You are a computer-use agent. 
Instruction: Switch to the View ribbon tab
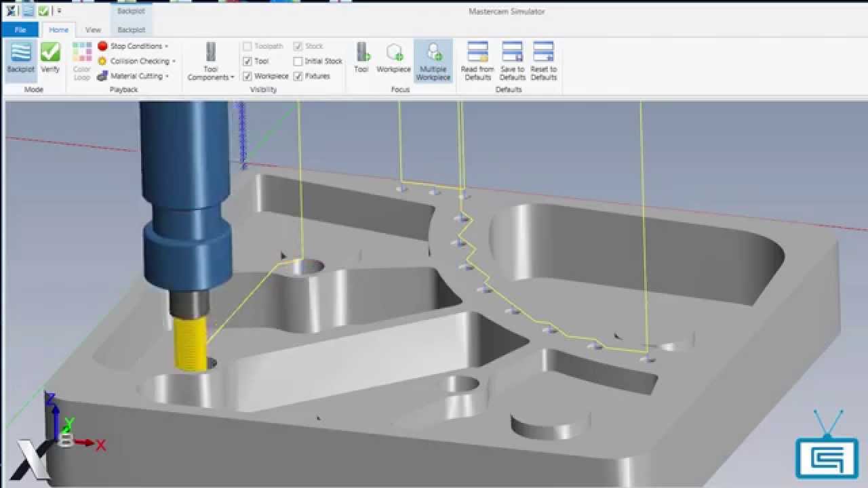point(93,30)
